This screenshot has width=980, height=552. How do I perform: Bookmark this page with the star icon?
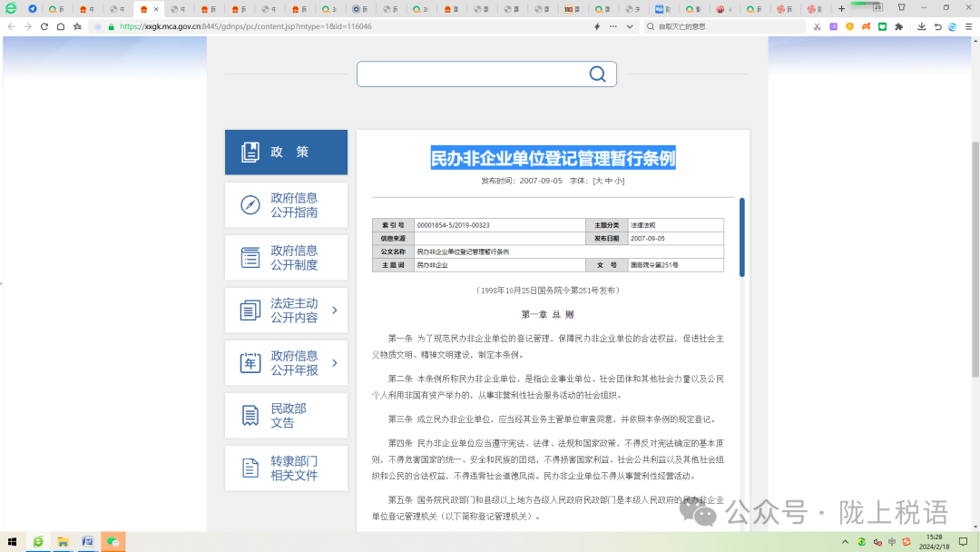coord(77,26)
